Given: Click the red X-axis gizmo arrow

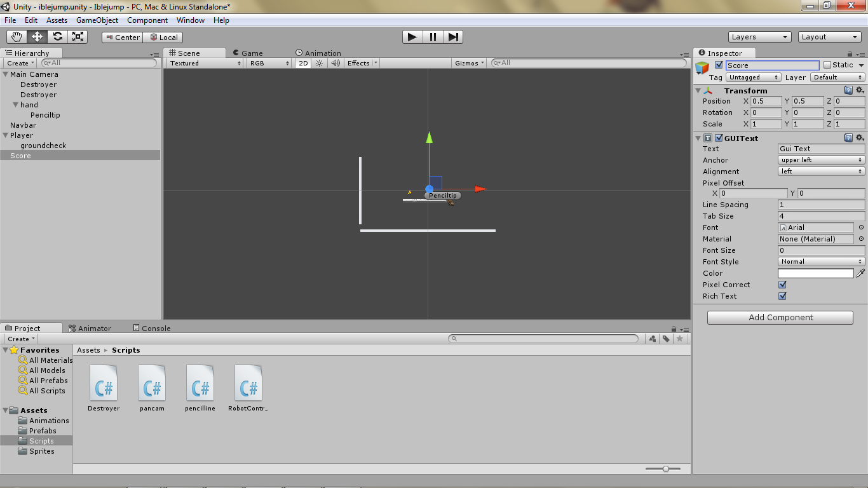Looking at the screenshot, I should pos(481,189).
